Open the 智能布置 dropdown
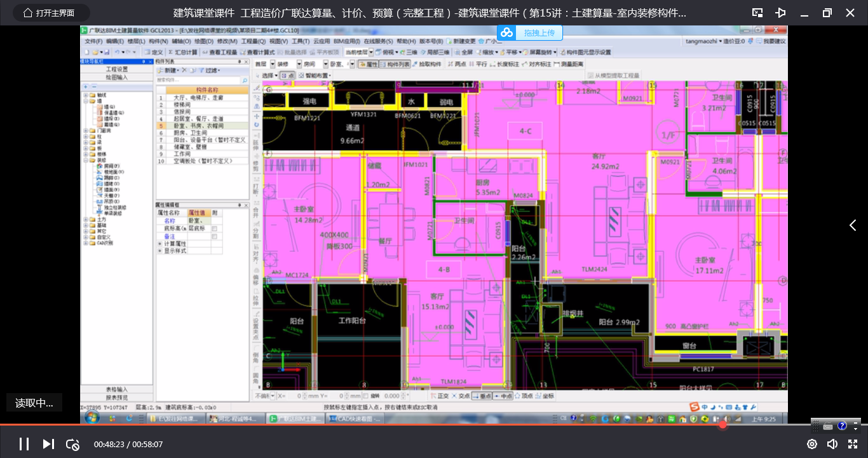868x458 pixels. (315, 75)
